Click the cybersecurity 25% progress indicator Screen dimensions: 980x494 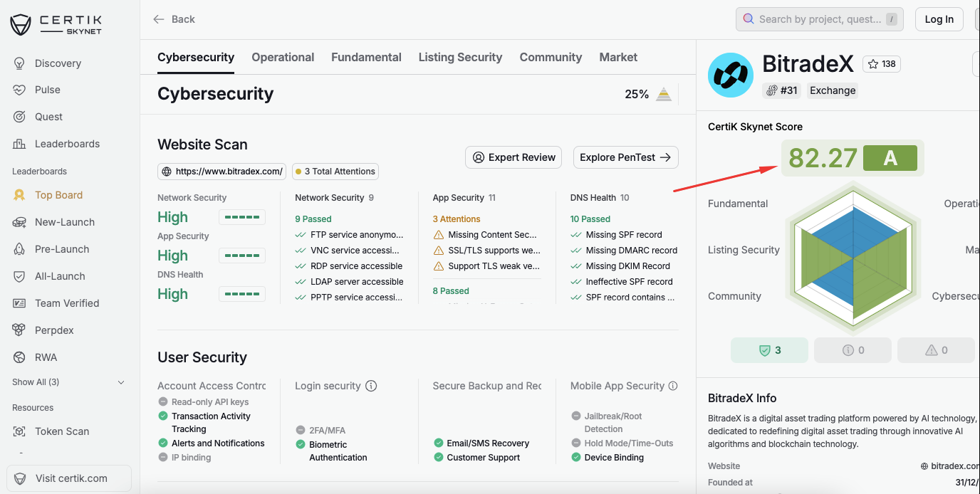click(647, 93)
